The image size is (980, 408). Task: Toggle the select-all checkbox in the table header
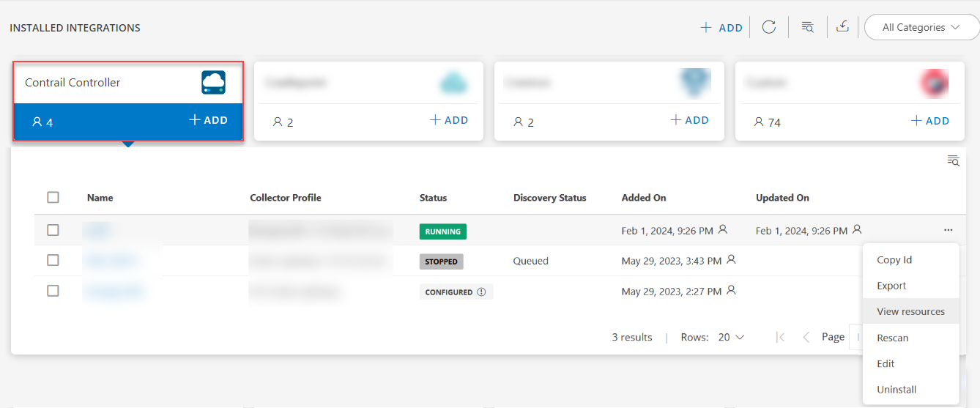tap(53, 197)
